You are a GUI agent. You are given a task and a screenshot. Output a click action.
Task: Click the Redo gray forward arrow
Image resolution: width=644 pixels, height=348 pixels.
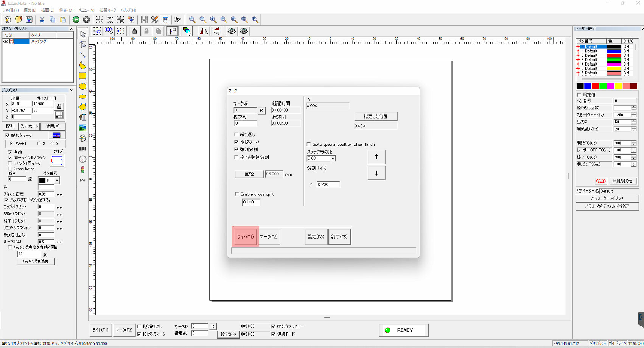[87, 20]
